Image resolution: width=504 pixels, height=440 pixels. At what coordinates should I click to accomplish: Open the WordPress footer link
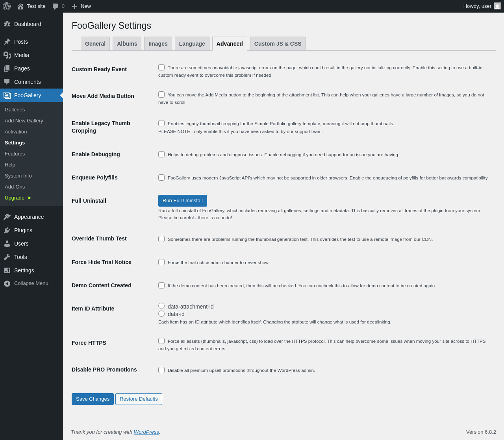[x=146, y=432]
